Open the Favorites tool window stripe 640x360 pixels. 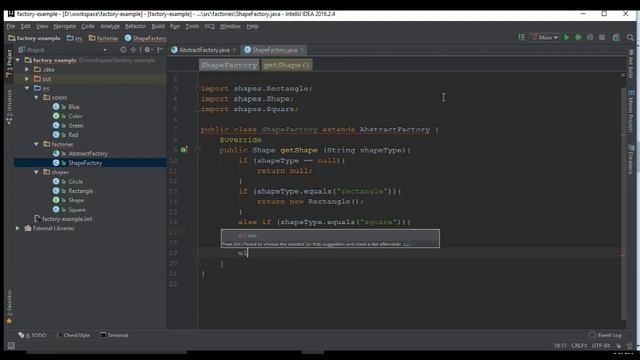(x=9, y=307)
